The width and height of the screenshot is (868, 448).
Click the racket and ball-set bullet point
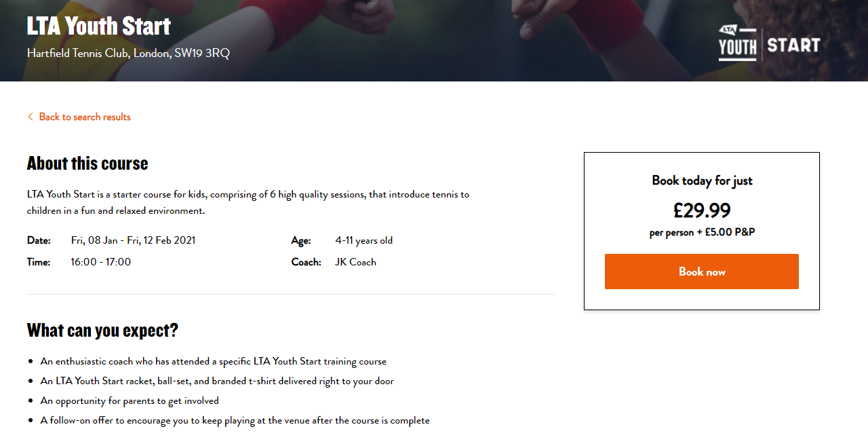click(217, 381)
